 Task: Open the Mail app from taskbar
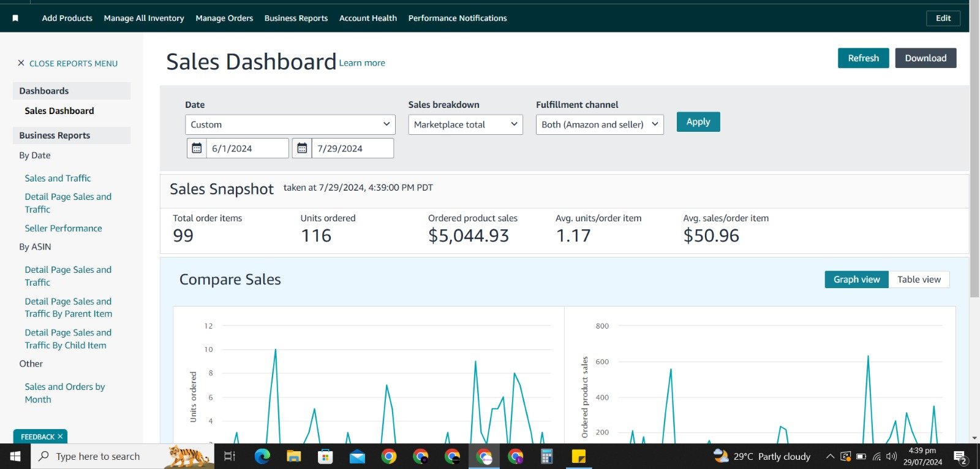[x=357, y=456]
